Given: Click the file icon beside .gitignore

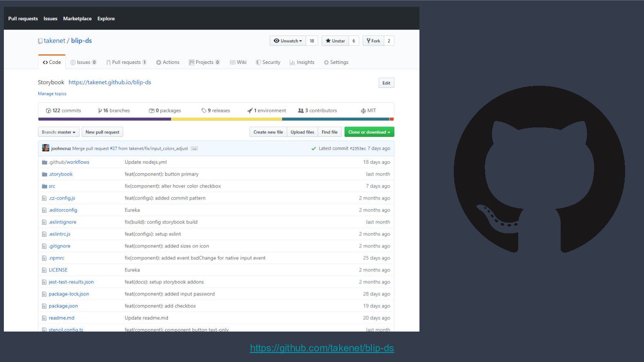Looking at the screenshot, I should [44, 246].
